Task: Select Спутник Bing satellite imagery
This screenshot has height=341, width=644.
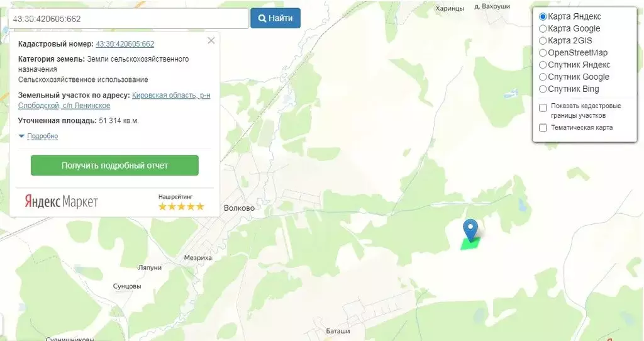Action: click(x=543, y=89)
